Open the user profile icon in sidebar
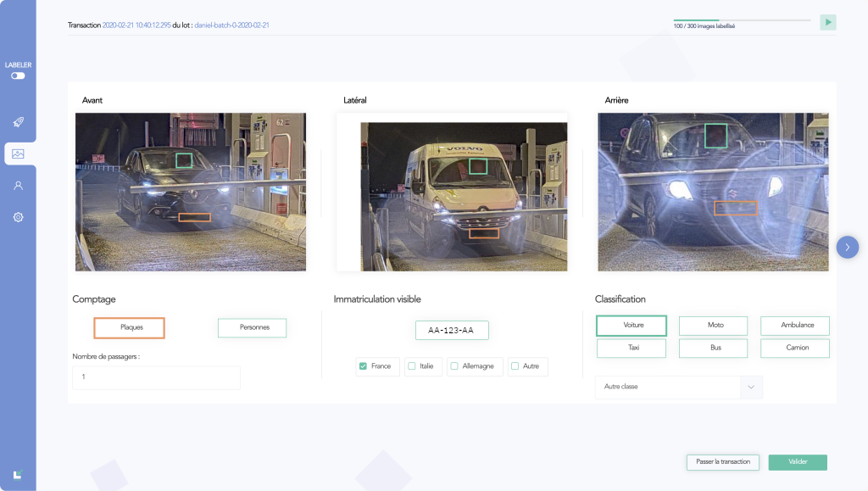 point(18,184)
